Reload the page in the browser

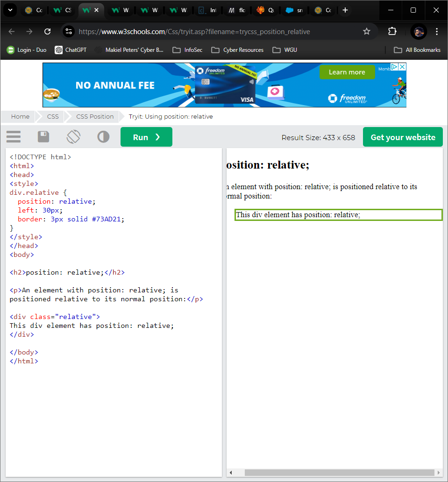click(47, 31)
